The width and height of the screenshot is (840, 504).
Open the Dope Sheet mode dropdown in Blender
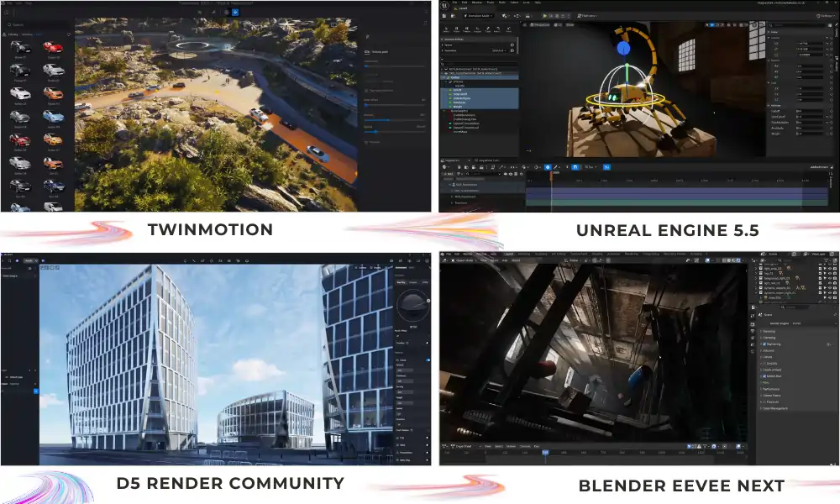pyautogui.click(x=465, y=446)
